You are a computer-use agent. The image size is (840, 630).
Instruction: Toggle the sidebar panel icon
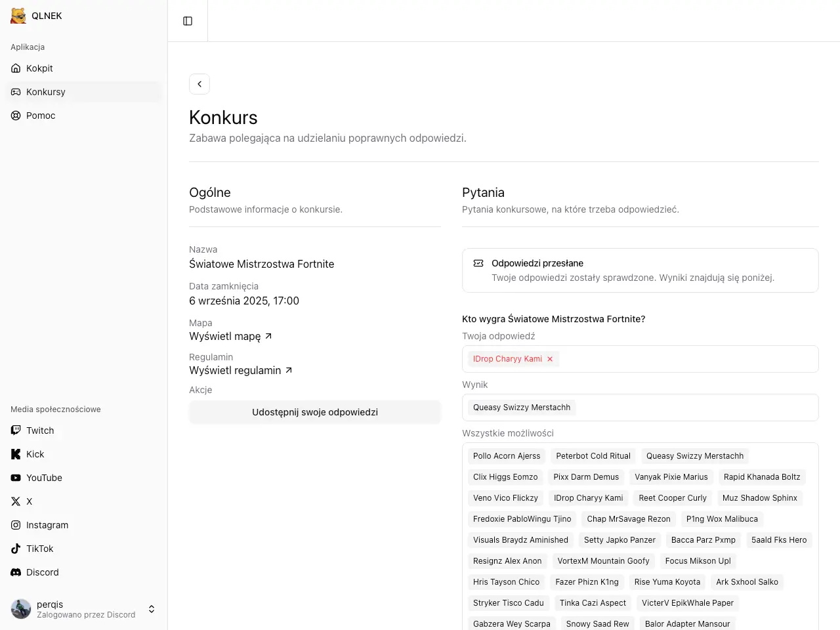[188, 21]
